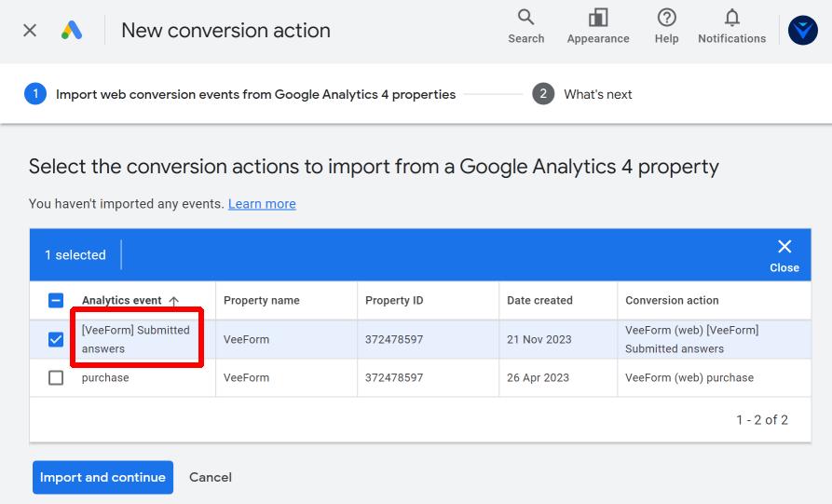832x504 pixels.
Task: Click the 1 - 2 of 2 pagination text
Action: click(x=762, y=419)
